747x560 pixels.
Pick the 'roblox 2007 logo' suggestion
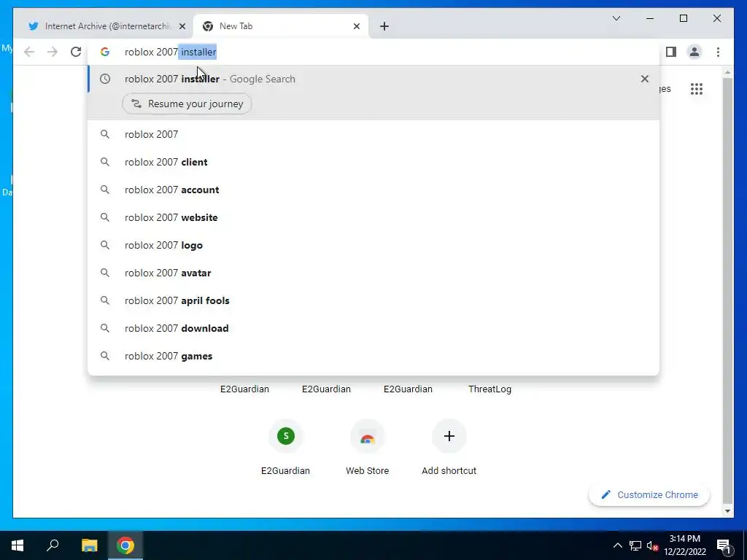point(373,245)
